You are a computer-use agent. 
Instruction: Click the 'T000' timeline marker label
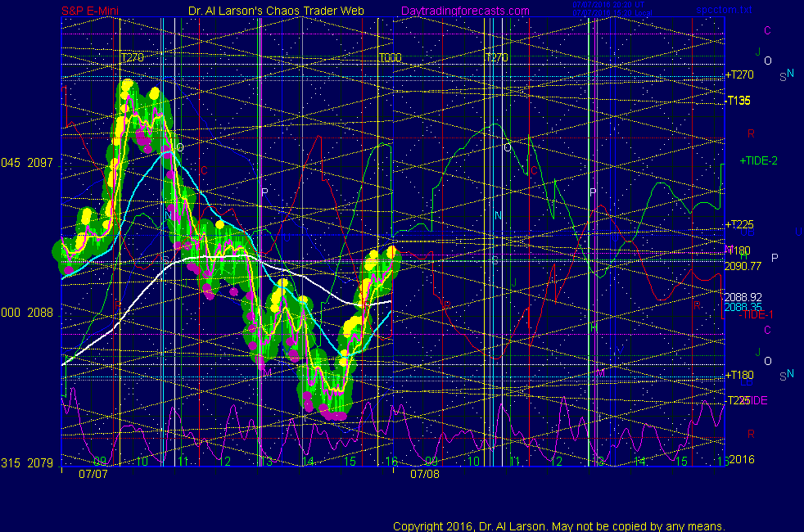[391, 57]
